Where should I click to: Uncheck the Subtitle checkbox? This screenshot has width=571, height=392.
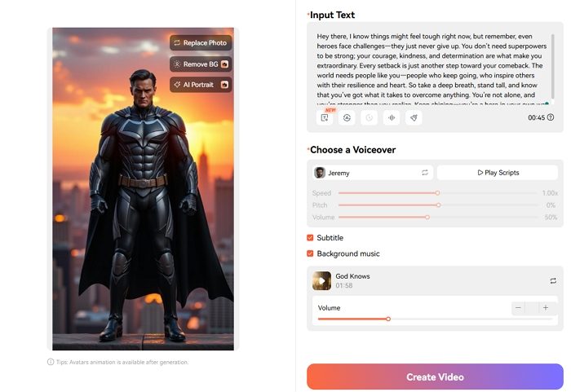[x=310, y=238]
